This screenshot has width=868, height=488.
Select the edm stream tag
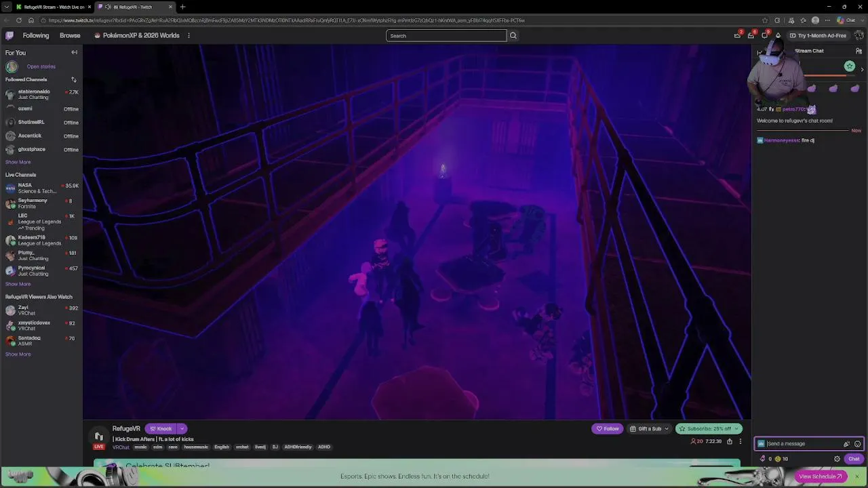tap(157, 447)
